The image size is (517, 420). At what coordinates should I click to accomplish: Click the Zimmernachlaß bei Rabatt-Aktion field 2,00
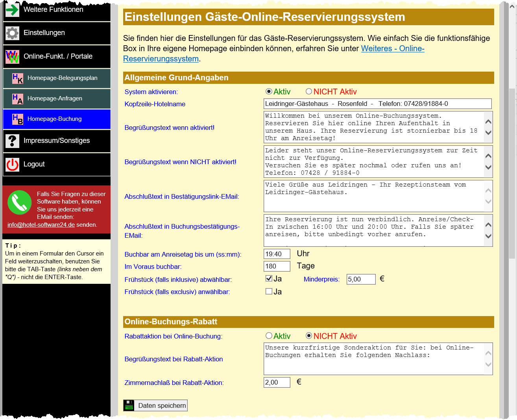click(x=277, y=383)
